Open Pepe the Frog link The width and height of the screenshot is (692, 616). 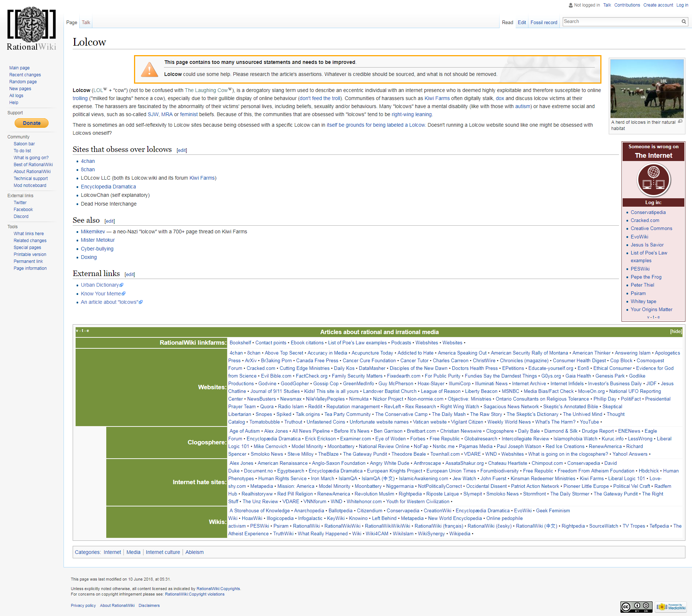[646, 277]
